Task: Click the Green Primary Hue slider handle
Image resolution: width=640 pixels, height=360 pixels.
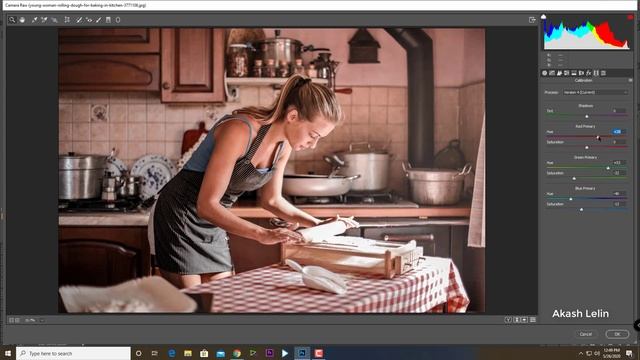Action: (608, 168)
